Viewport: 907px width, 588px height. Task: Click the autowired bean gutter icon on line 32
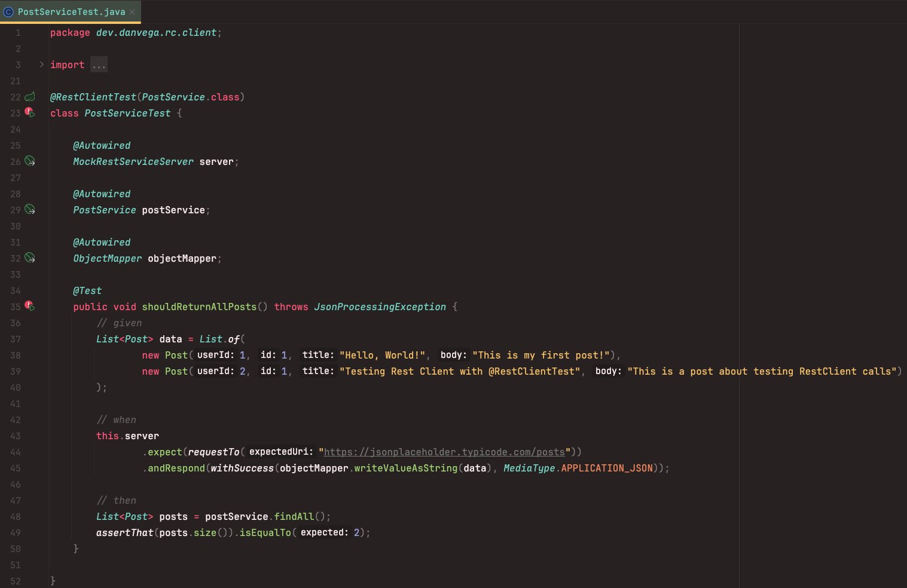(30, 258)
